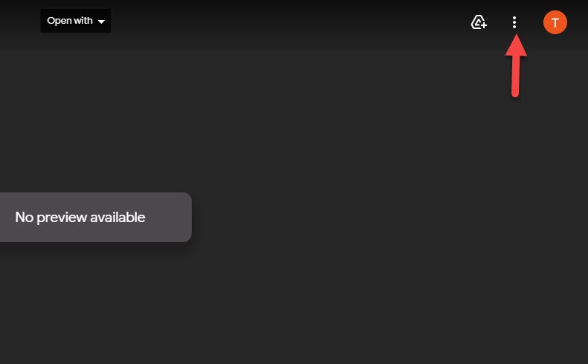588x364 pixels.
Task: Click the black Open with toolbar button
Action: (75, 21)
